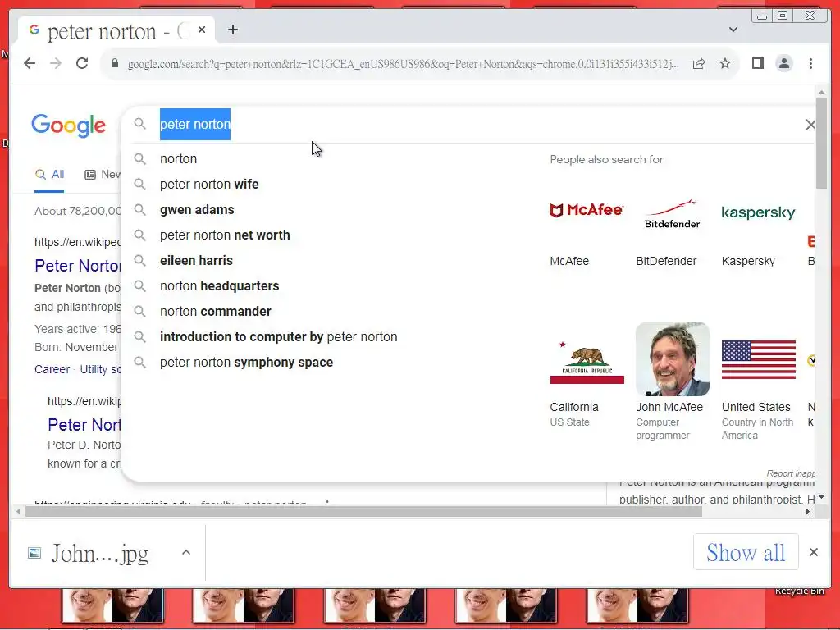
Task: Clear the search box with X
Action: coord(810,125)
